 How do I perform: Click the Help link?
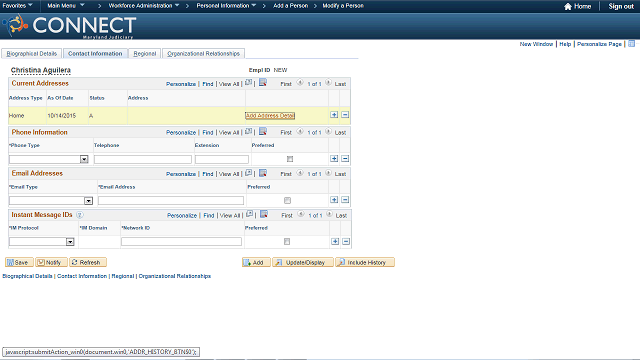click(x=565, y=44)
